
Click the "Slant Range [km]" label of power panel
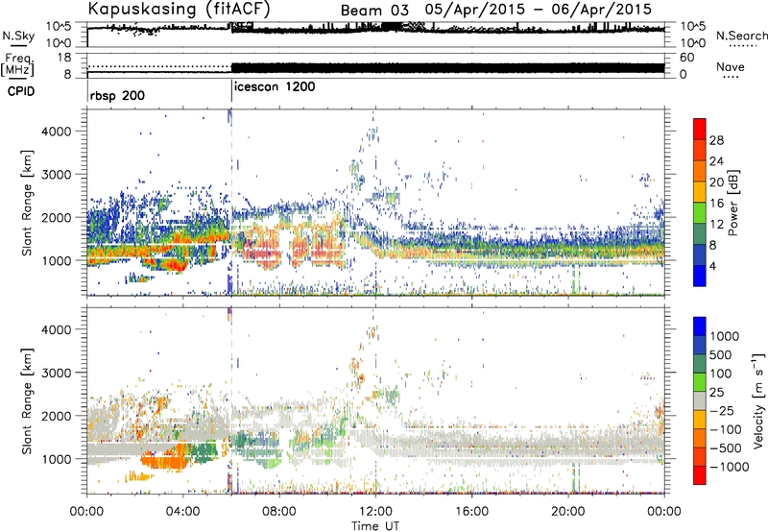pyautogui.click(x=27, y=203)
